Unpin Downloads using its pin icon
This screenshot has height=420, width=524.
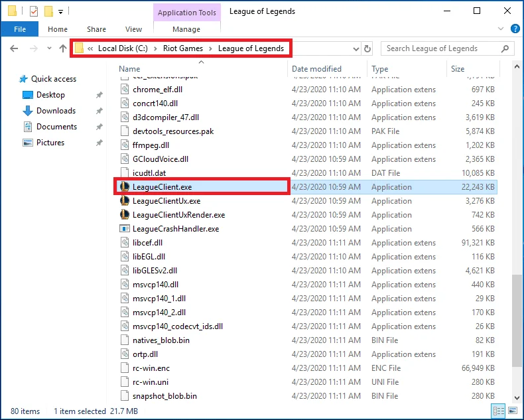[99, 111]
